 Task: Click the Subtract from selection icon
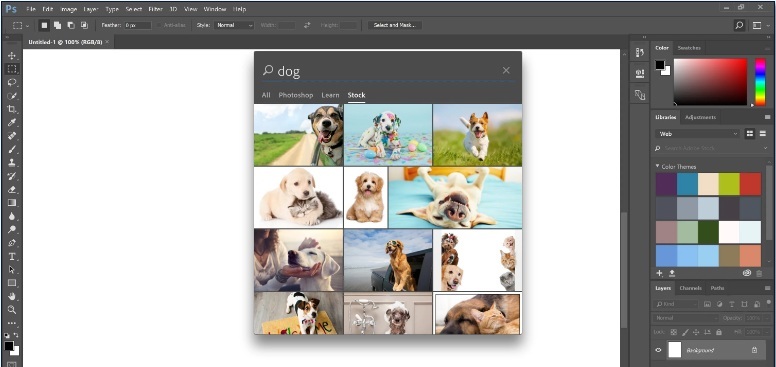click(71, 25)
